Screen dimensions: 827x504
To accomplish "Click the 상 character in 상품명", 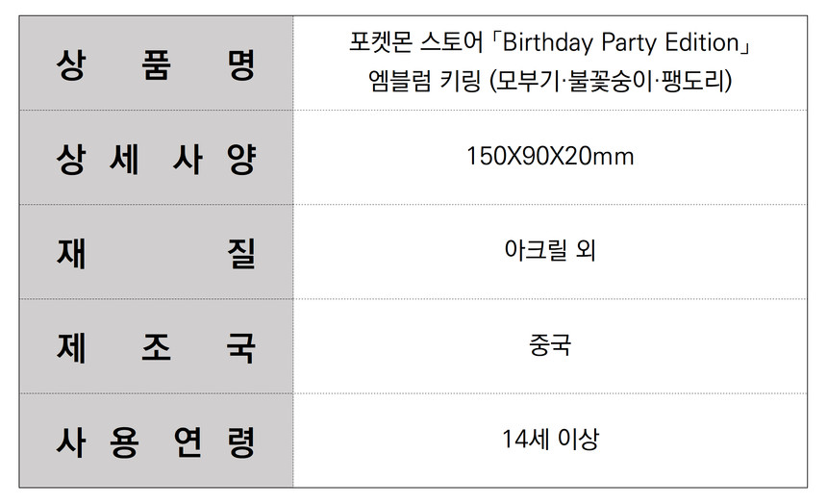I will tap(70, 64).
